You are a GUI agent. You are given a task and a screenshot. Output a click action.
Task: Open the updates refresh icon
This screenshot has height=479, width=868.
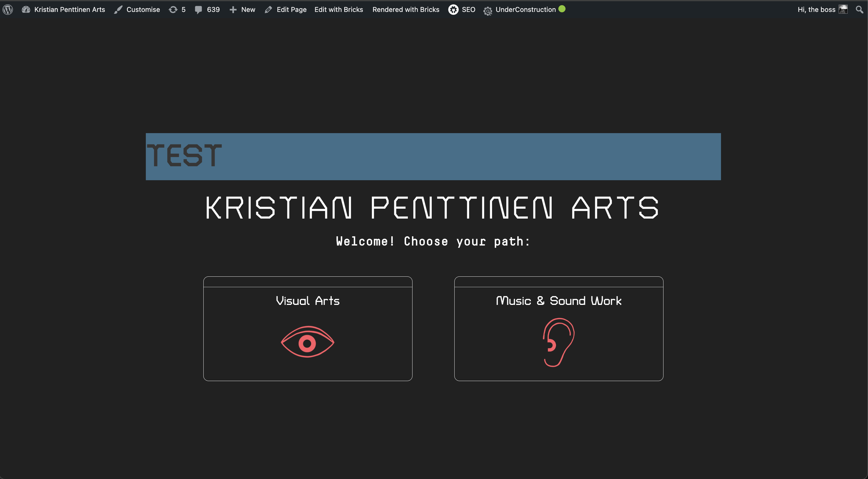[173, 10]
